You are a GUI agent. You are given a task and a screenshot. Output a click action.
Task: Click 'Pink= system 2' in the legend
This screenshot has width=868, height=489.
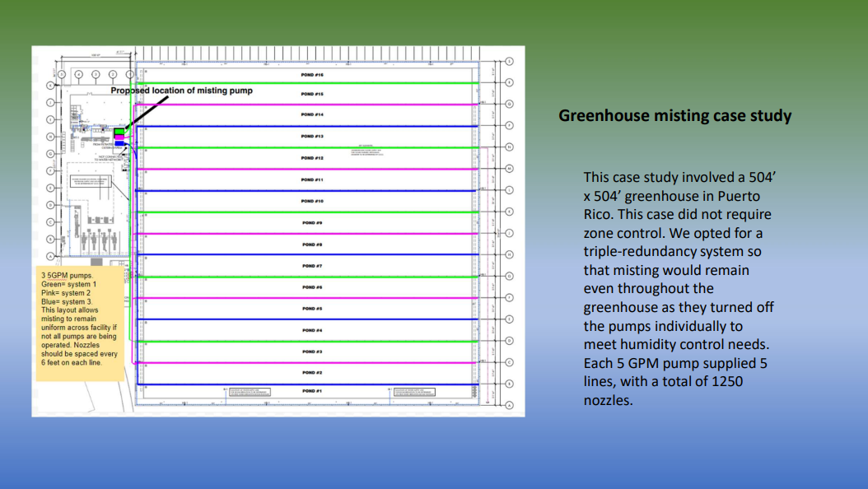(x=65, y=293)
